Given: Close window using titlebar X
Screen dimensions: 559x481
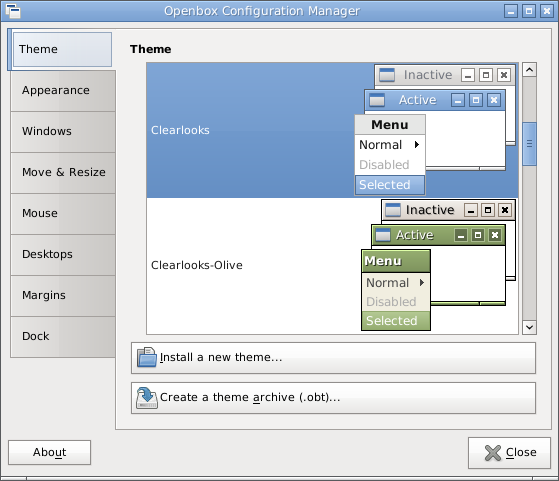Looking at the screenshot, I should (547, 11).
